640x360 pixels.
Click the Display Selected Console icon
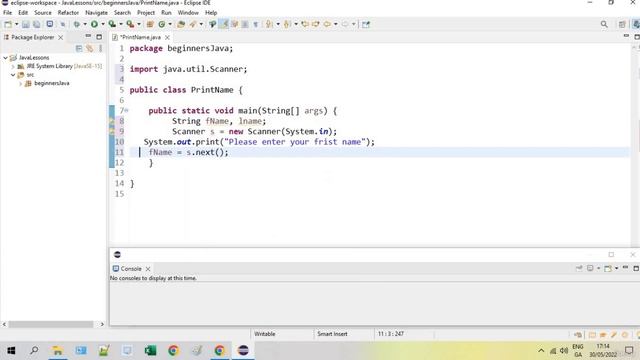point(591,268)
